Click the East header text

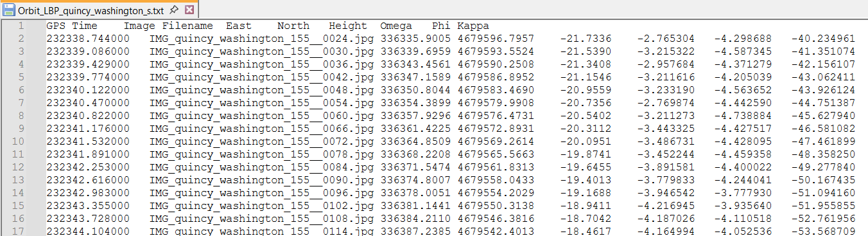[239, 26]
